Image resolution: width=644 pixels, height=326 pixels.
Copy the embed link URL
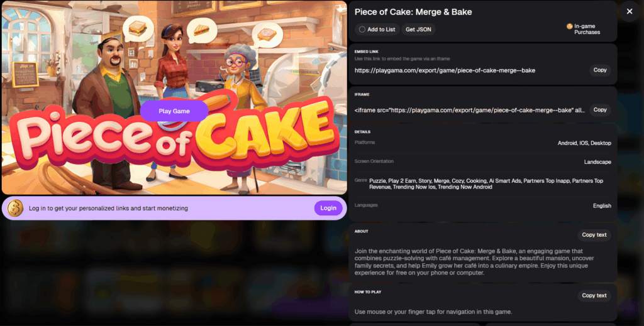click(x=599, y=70)
